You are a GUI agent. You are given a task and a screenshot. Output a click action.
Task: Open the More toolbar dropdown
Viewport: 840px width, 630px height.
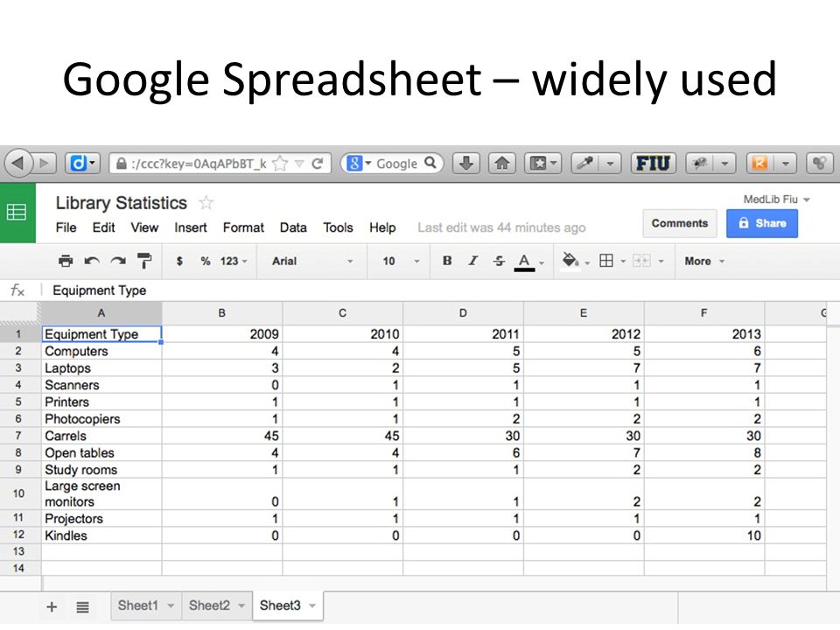point(703,261)
